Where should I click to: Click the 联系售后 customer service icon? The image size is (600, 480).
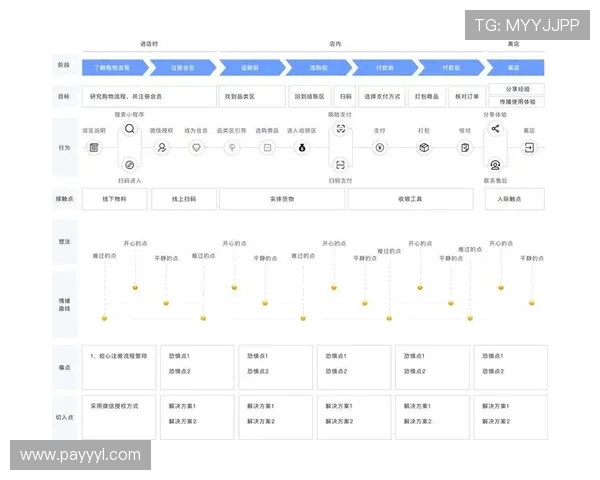click(495, 165)
